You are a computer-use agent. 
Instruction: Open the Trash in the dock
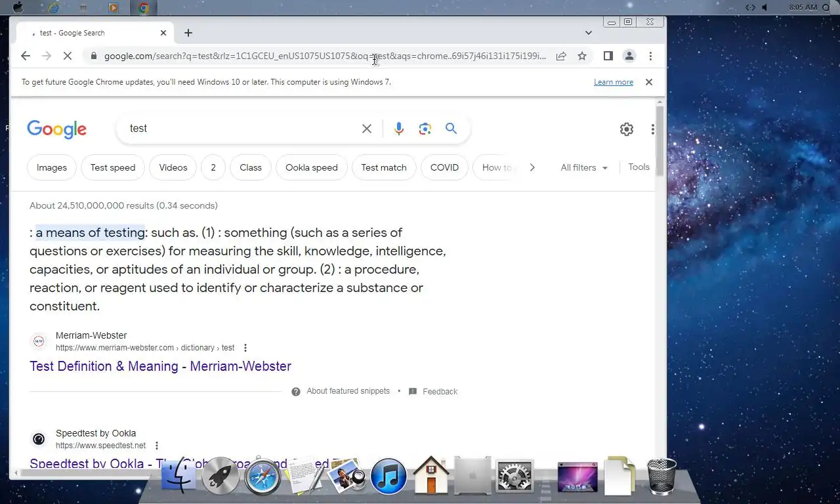tap(661, 476)
